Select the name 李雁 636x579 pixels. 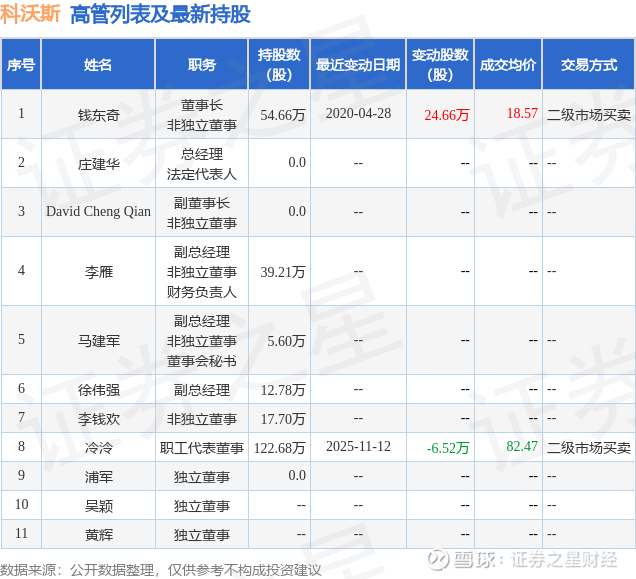point(99,271)
